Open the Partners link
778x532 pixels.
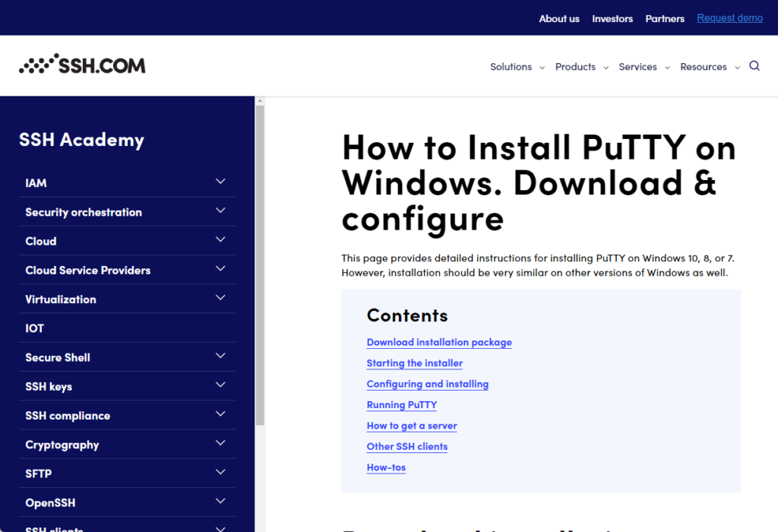click(x=665, y=19)
